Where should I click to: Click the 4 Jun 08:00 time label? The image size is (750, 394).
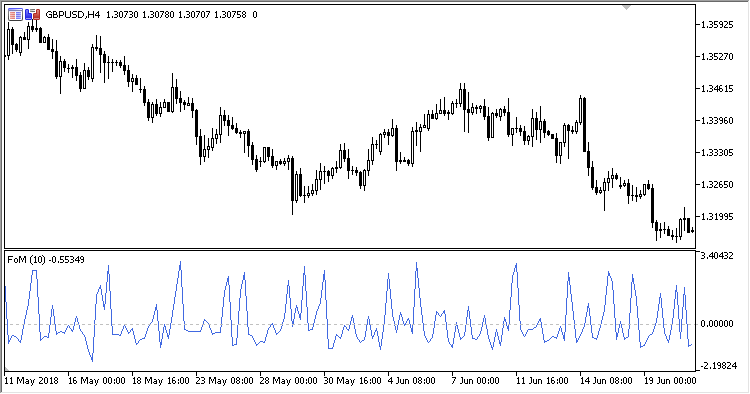click(x=412, y=381)
